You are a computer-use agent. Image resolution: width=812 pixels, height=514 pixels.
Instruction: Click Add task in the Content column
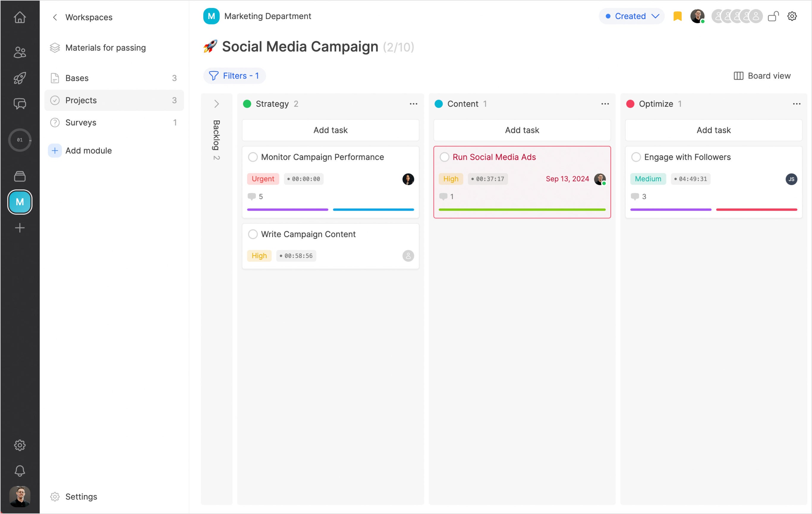[522, 130]
